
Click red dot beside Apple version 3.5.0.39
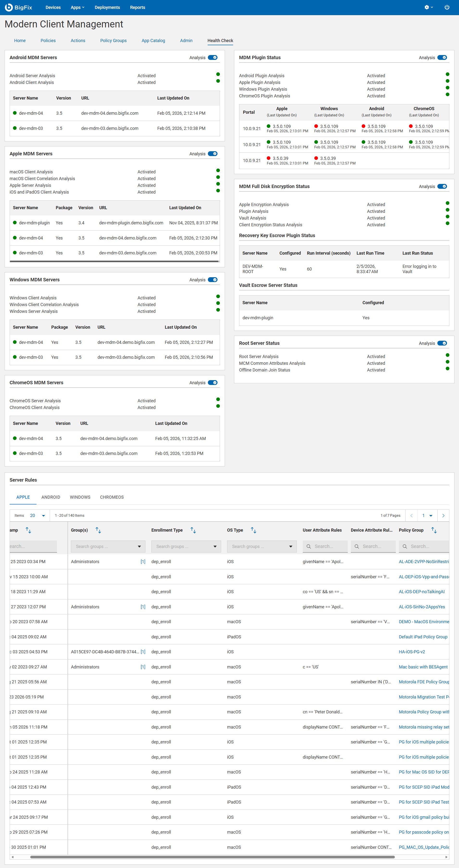pos(269,158)
